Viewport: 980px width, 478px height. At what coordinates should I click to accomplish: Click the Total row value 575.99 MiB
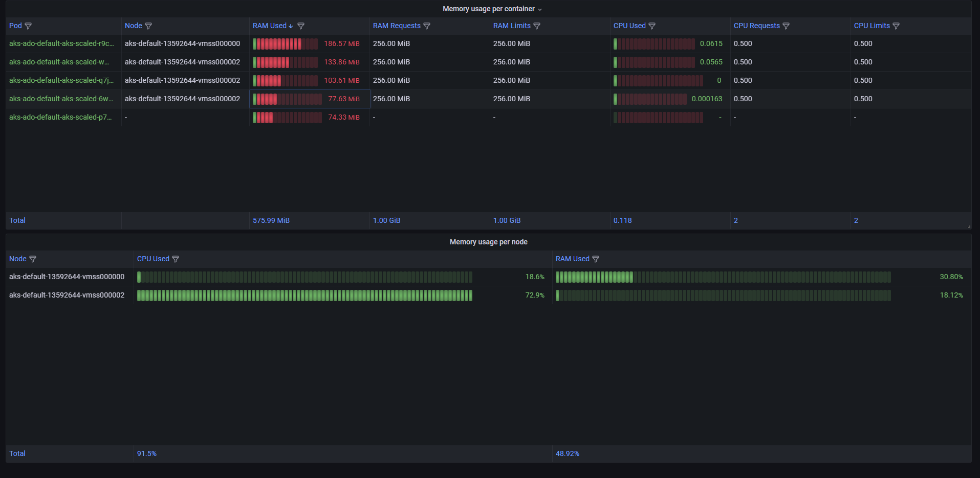tap(271, 220)
